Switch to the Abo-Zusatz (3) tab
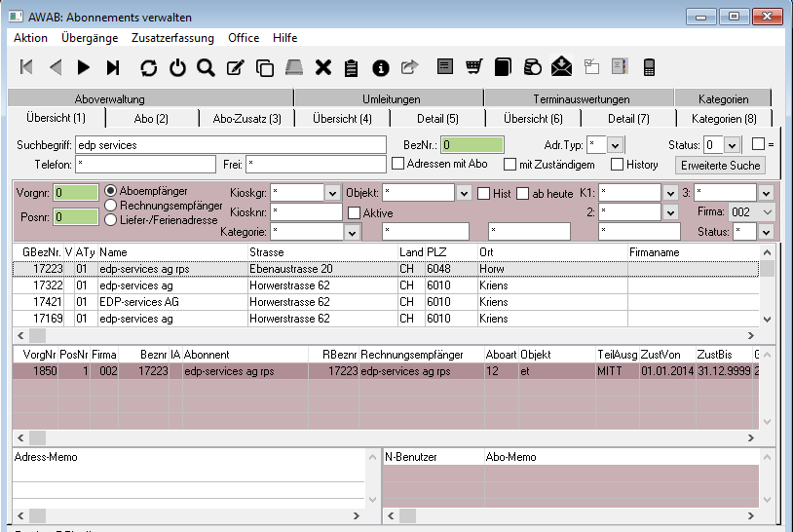The width and height of the screenshot is (793, 532). [246, 119]
